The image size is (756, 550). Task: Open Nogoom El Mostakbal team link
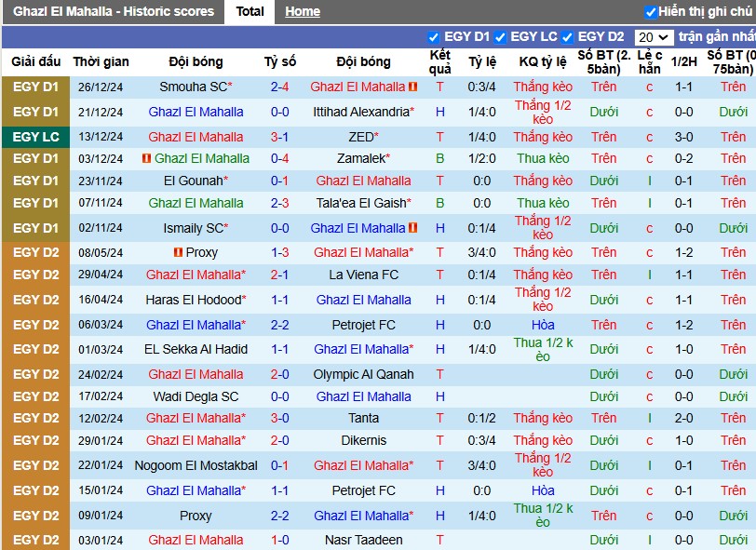click(x=196, y=465)
